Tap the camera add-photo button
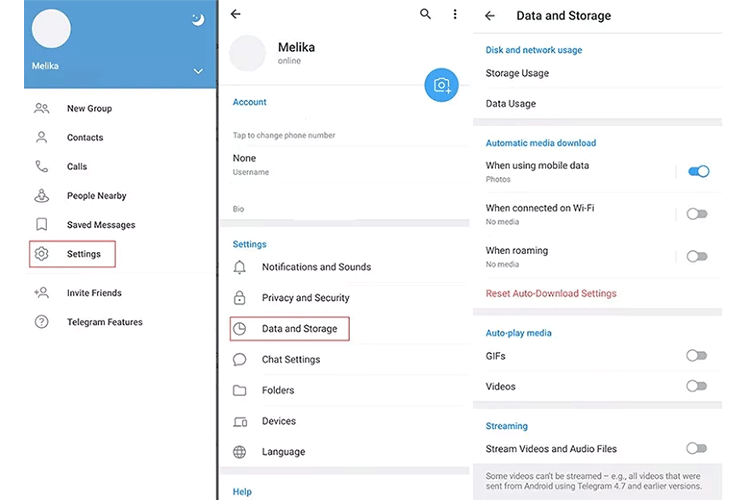The height and width of the screenshot is (500, 750). tap(441, 85)
